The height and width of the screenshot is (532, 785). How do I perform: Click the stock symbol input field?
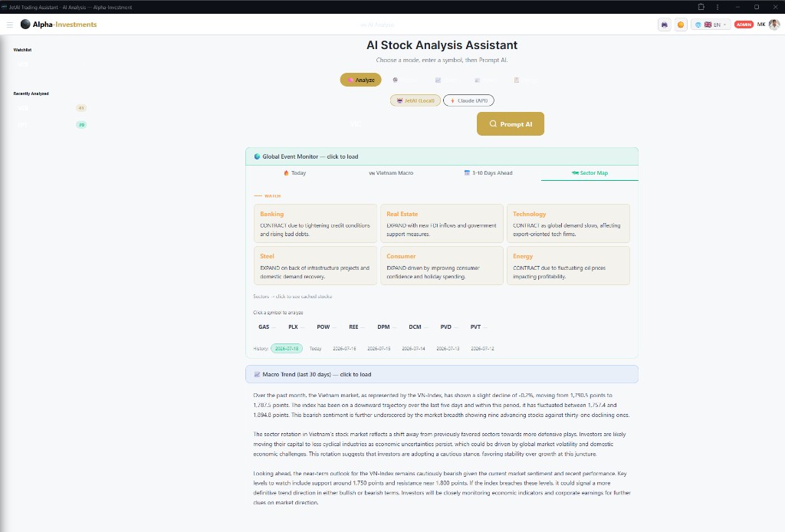click(406, 123)
